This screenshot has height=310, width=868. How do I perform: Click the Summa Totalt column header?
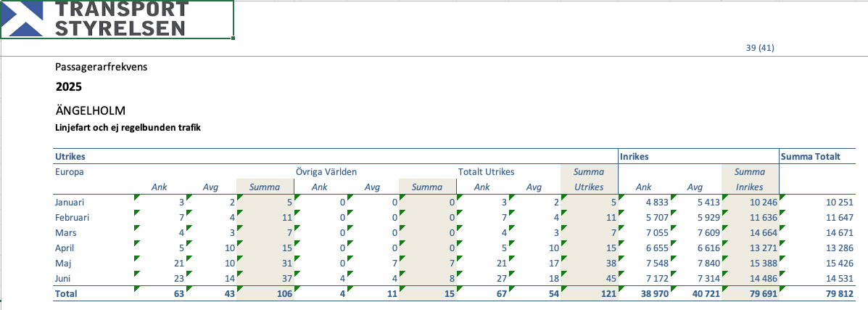[810, 156]
